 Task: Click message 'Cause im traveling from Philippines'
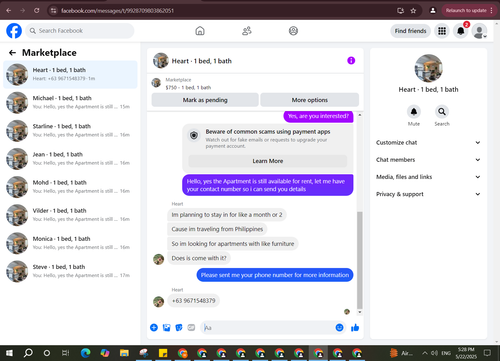point(217,229)
